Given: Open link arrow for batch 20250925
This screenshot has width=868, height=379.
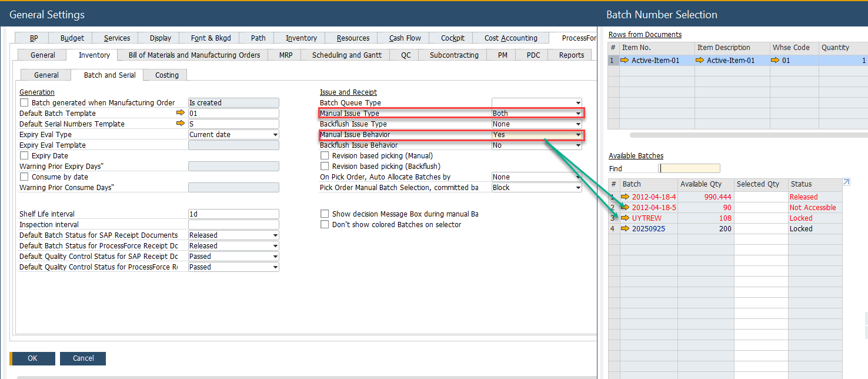Looking at the screenshot, I should click(625, 228).
